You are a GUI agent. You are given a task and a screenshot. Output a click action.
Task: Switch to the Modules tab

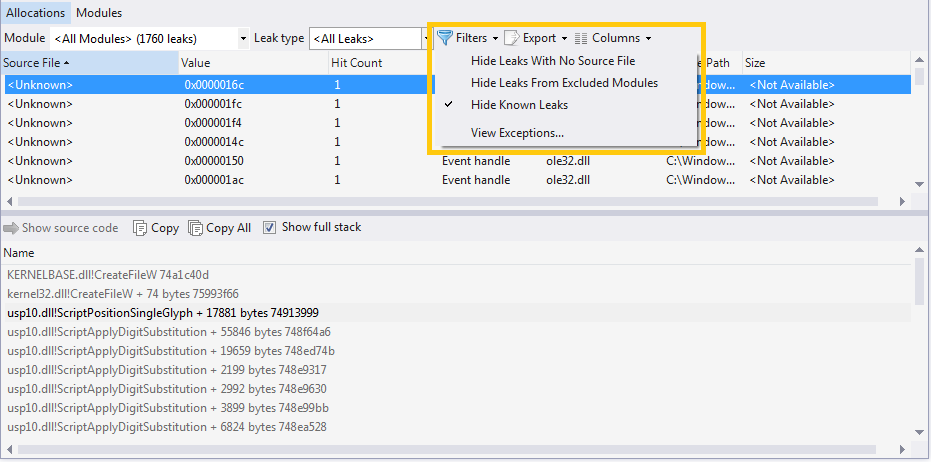[99, 13]
